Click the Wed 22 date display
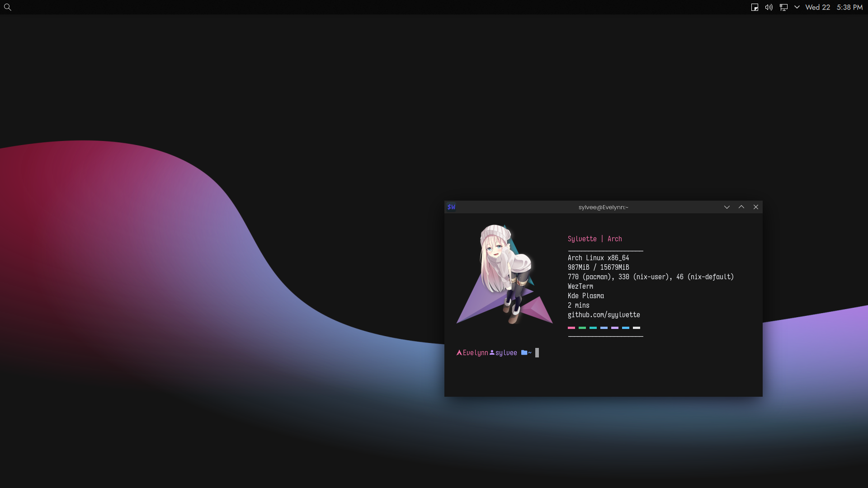Viewport: 868px width, 488px height. tap(817, 7)
